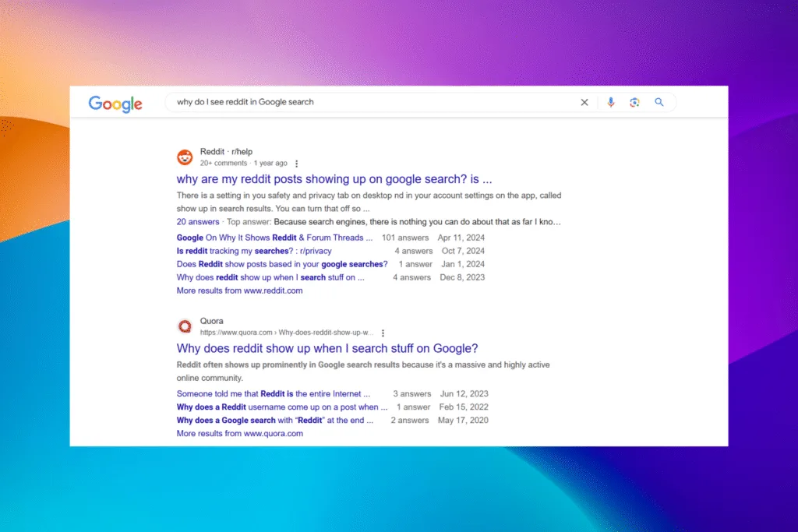This screenshot has height=532, width=798.
Task: Click 'More results from www.reddit.com'
Action: point(240,291)
